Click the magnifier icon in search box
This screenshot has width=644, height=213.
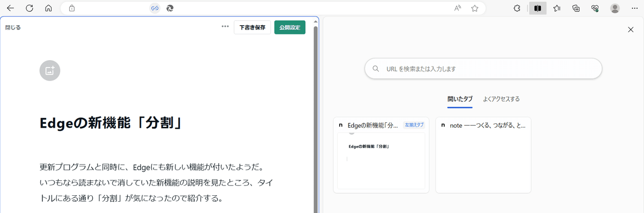coord(376,69)
